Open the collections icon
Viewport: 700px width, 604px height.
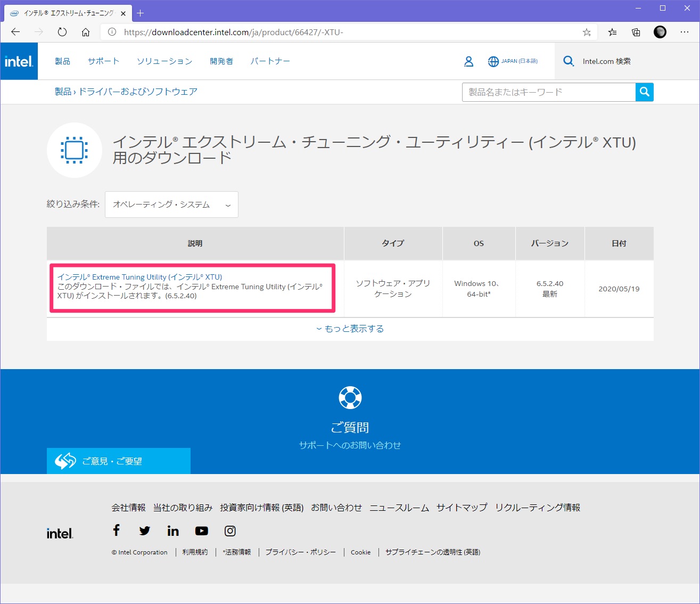pyautogui.click(x=636, y=32)
